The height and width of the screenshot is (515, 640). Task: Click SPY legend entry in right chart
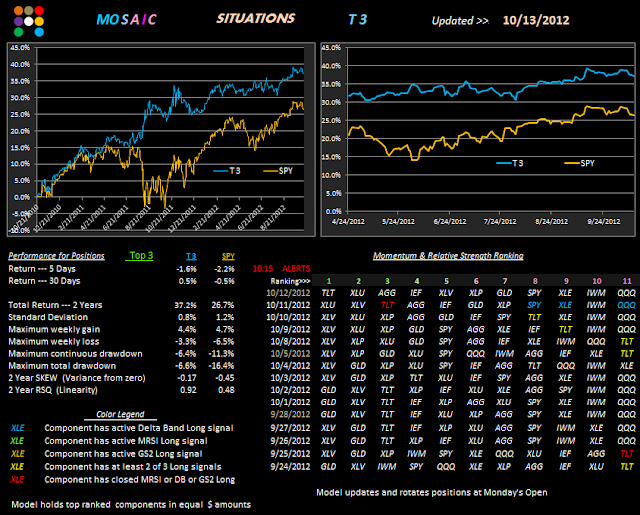point(580,163)
